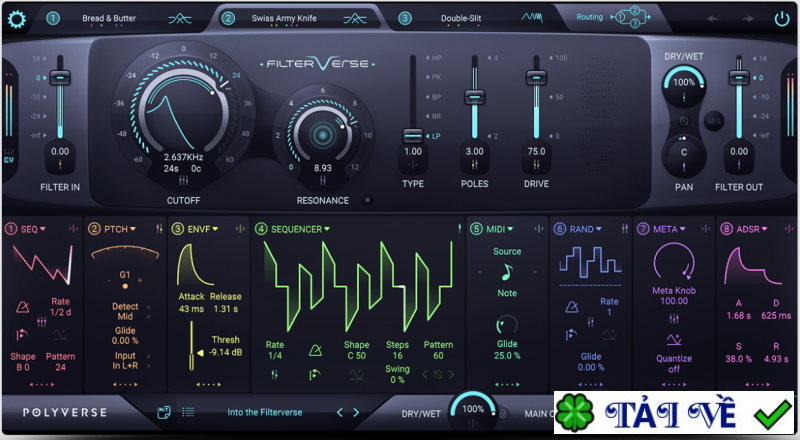Click the Meta Knob dial
This screenshot has width=800, height=440.
click(673, 262)
